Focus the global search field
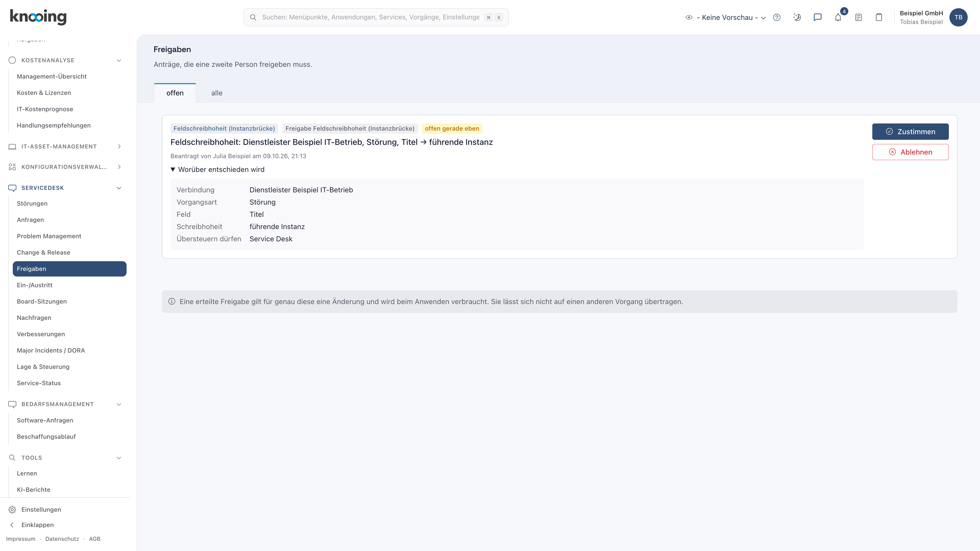This screenshot has width=980, height=551. tap(376, 18)
